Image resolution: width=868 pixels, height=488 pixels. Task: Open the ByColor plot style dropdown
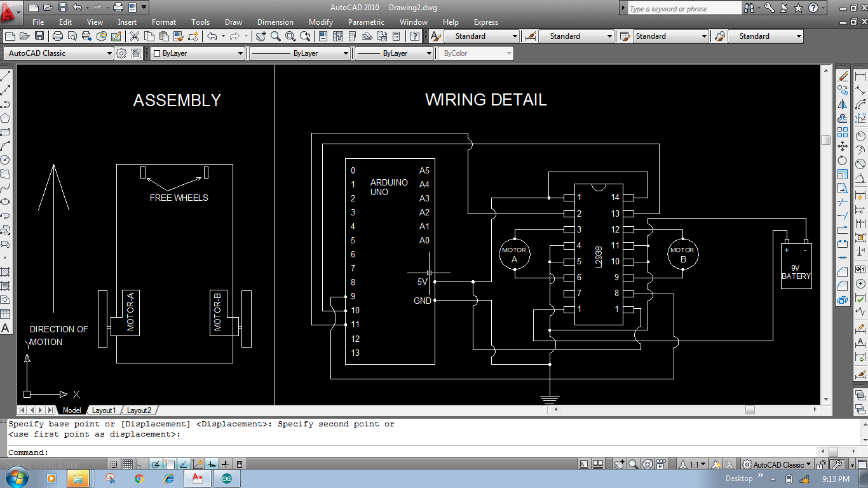point(475,53)
